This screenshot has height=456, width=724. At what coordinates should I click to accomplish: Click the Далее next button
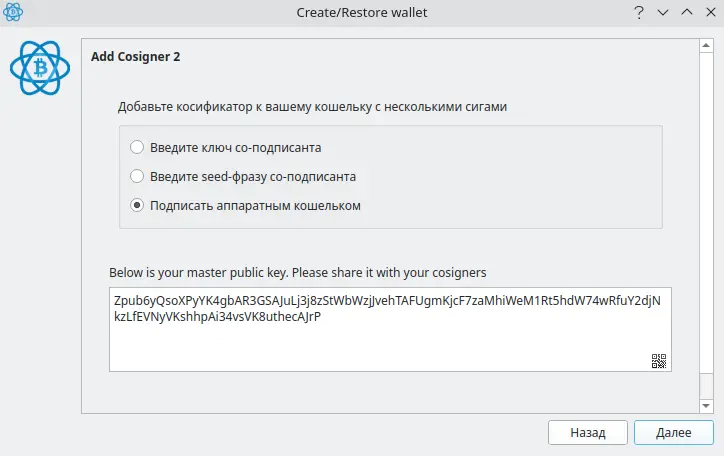coord(674,432)
